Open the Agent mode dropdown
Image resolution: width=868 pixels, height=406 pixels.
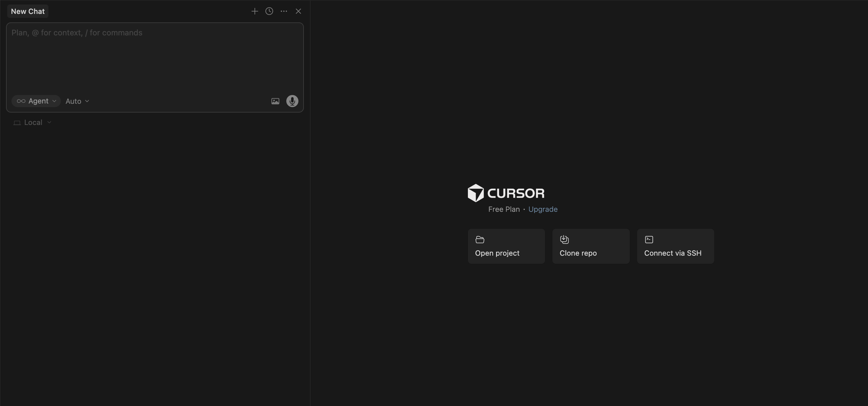tap(36, 101)
